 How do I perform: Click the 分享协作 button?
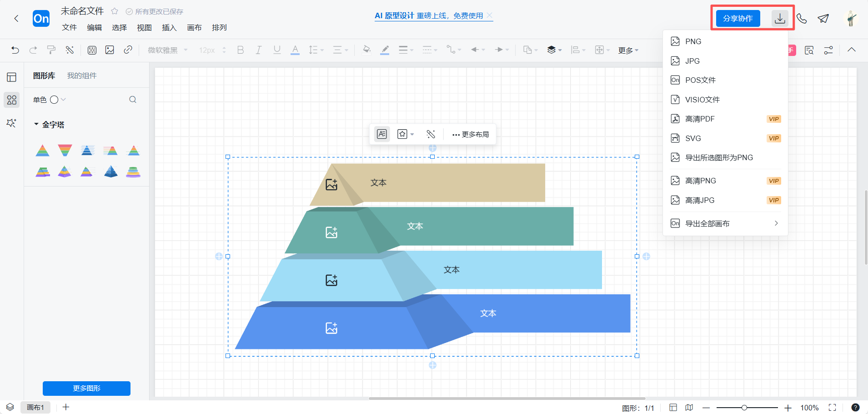[x=738, y=19]
